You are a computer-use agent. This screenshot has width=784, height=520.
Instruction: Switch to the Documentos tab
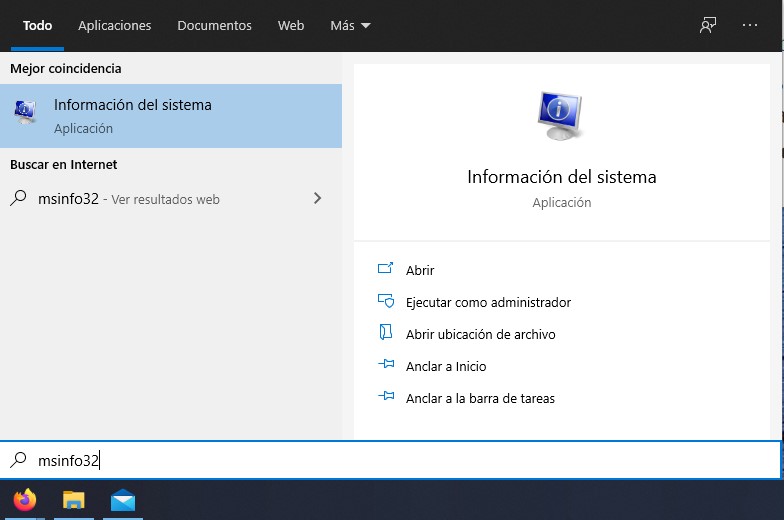click(214, 25)
